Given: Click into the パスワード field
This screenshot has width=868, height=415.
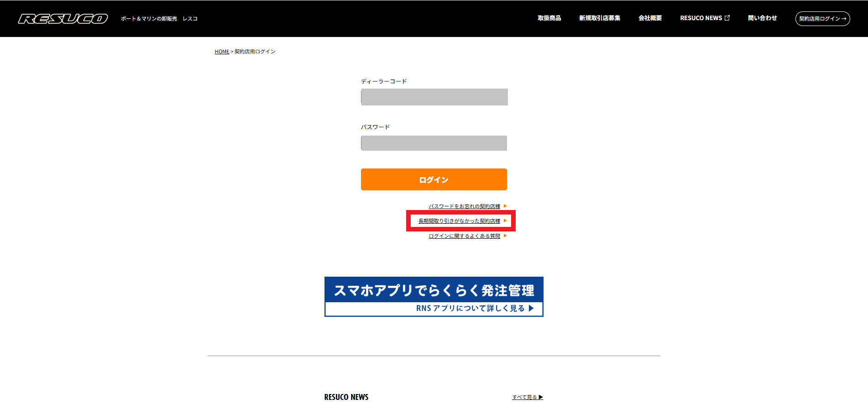Looking at the screenshot, I should coord(434,143).
